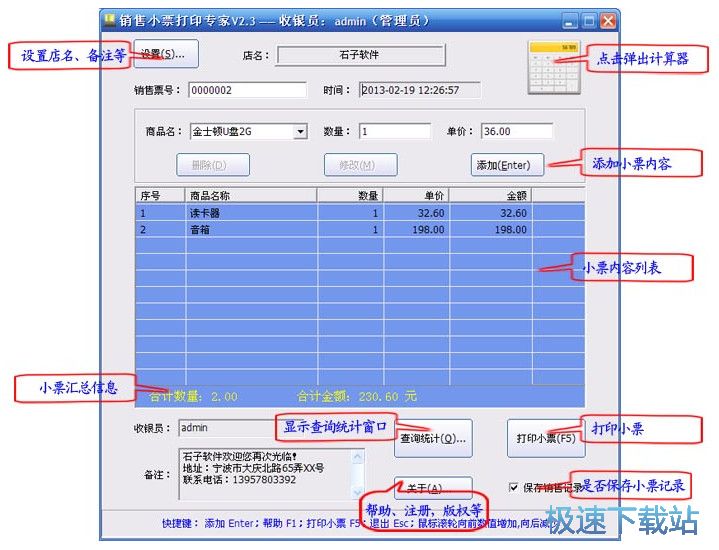Click 合计金额 summary text

point(356,396)
